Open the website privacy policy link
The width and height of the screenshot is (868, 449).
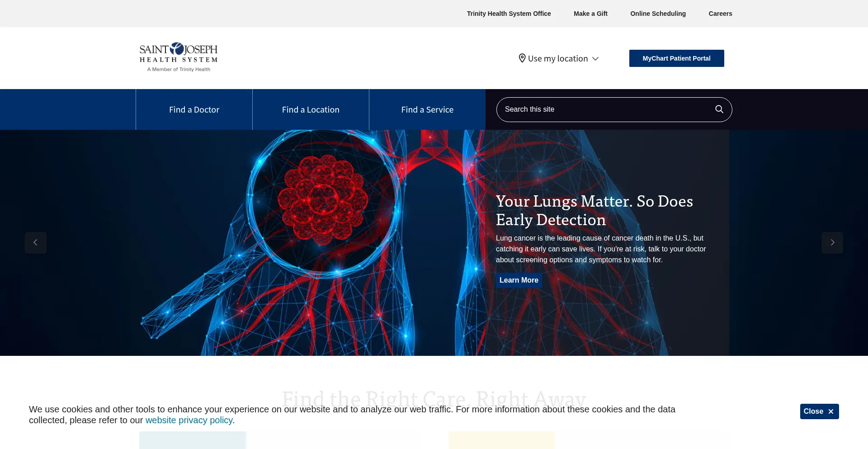coord(189,421)
